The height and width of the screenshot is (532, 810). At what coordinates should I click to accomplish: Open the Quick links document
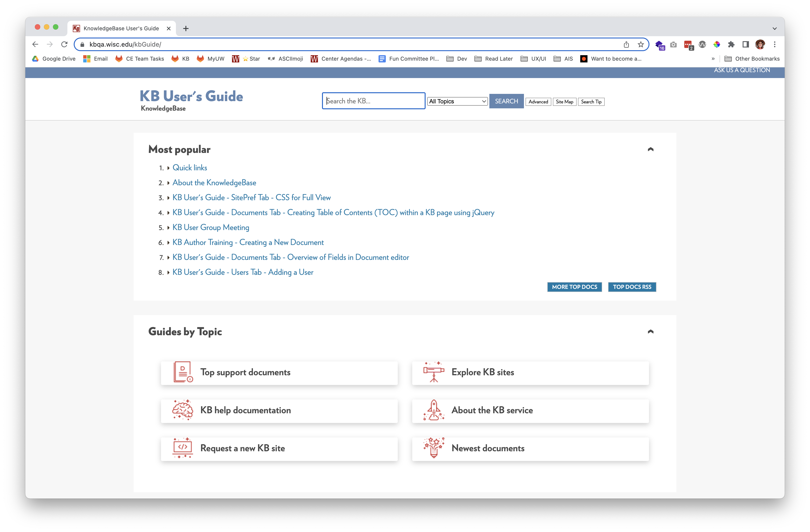tap(189, 168)
